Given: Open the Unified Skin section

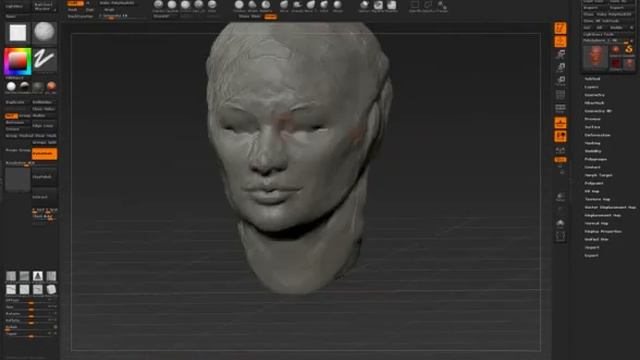Looking at the screenshot, I should [596, 240].
